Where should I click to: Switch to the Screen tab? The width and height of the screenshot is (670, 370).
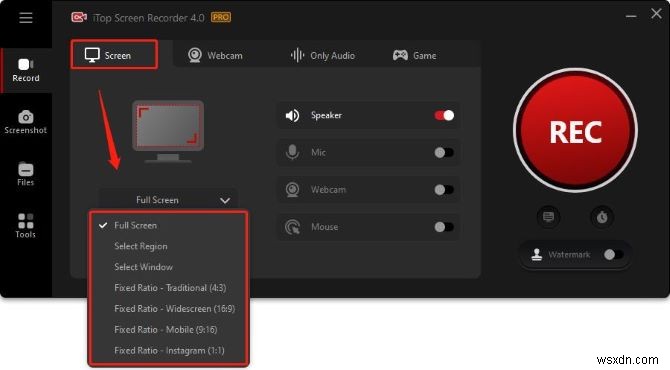click(x=114, y=55)
